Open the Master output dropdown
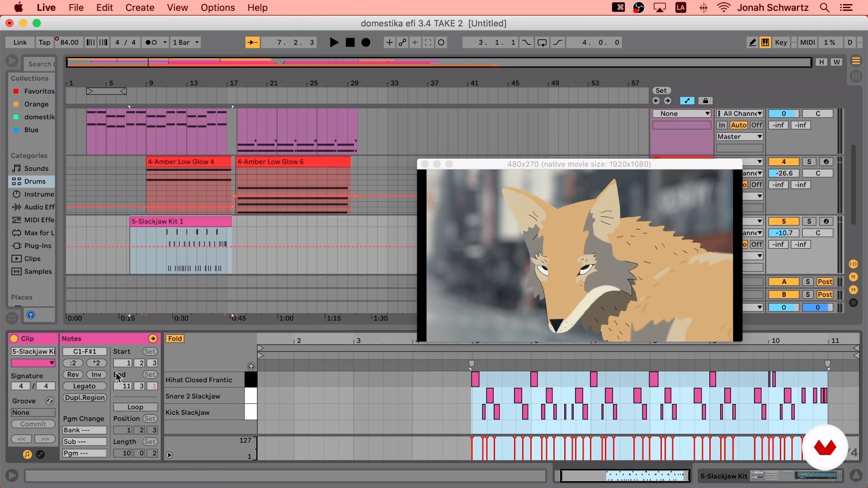This screenshot has height=488, width=868. 740,137
